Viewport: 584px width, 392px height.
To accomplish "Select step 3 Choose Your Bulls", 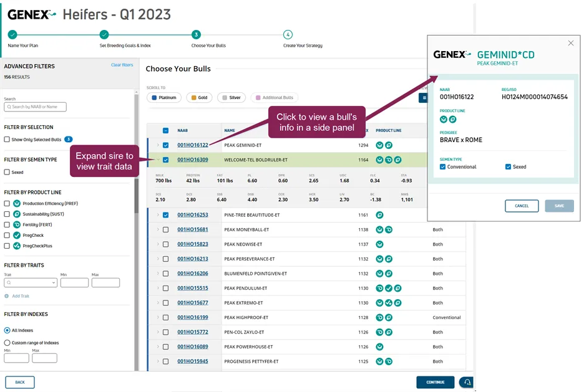I will pyautogui.click(x=196, y=35).
